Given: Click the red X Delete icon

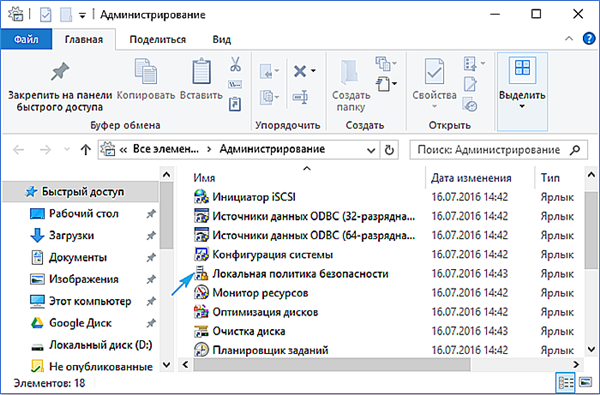Looking at the screenshot, I should [300, 71].
